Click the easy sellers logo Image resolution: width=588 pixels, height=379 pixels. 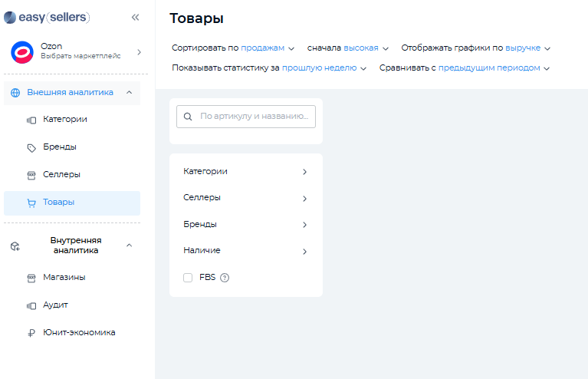coord(47,17)
